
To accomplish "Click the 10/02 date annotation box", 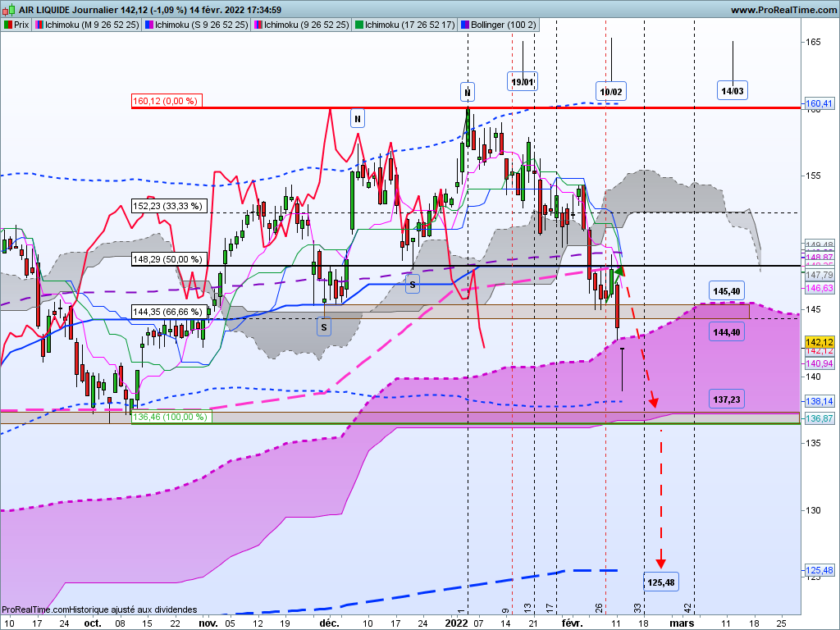I will [611, 92].
